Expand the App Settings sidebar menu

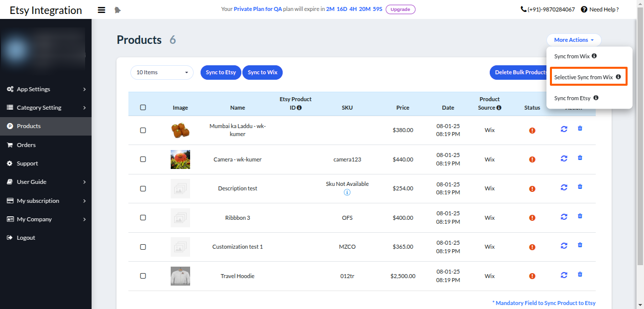click(x=46, y=89)
